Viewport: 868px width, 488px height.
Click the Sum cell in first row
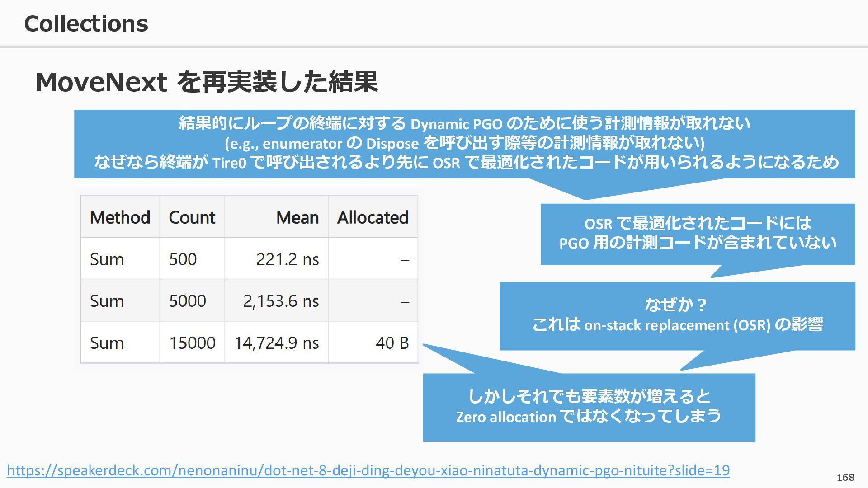coord(107,259)
